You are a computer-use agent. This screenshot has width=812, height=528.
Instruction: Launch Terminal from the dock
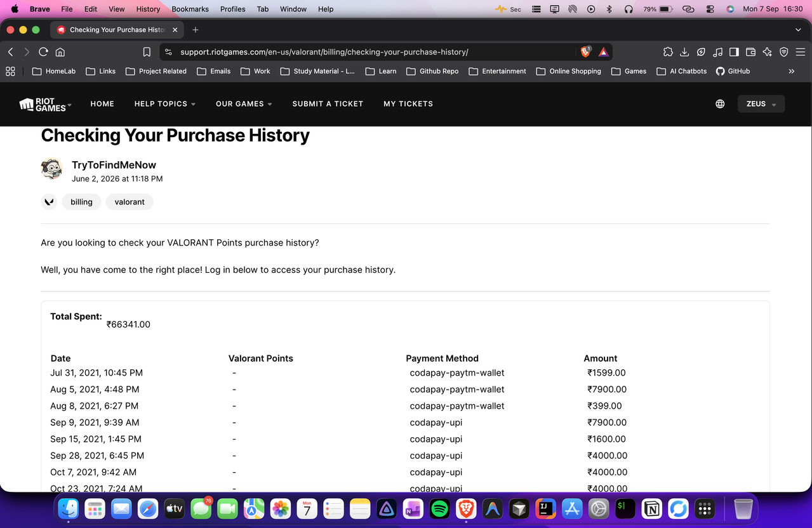point(625,508)
